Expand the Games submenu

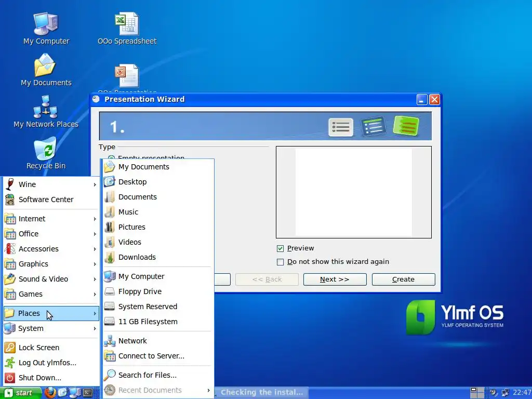pos(51,294)
